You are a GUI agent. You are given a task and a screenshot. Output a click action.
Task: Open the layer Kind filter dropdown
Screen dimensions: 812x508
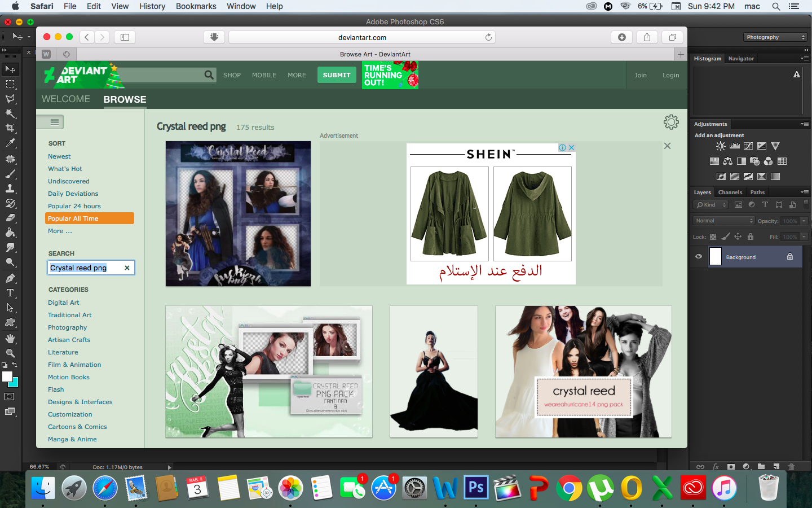tap(710, 205)
